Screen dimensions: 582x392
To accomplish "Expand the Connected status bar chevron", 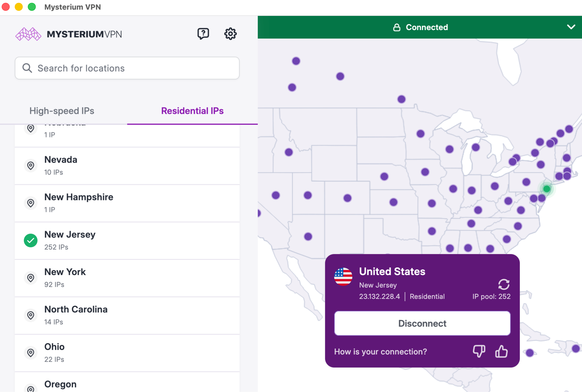I will click(571, 27).
